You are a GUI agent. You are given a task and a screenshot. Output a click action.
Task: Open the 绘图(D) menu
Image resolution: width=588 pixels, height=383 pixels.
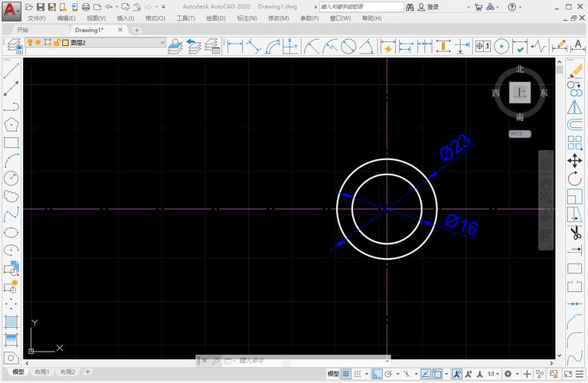(x=214, y=18)
